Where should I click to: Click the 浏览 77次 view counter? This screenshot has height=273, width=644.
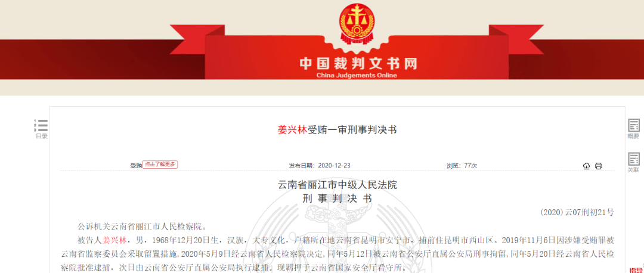(x=462, y=166)
